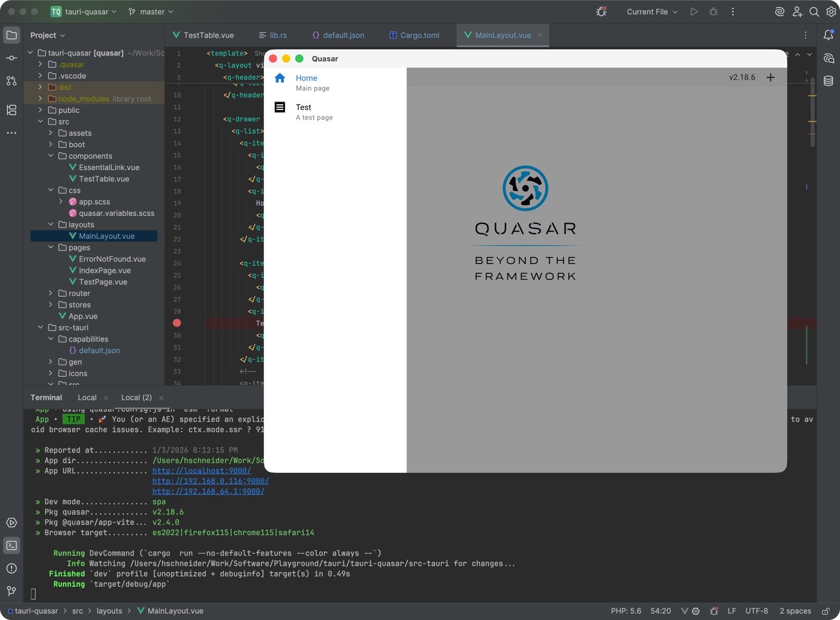Open quasar.variables.scss in the project tree
The height and width of the screenshot is (620, 840).
pos(117,213)
